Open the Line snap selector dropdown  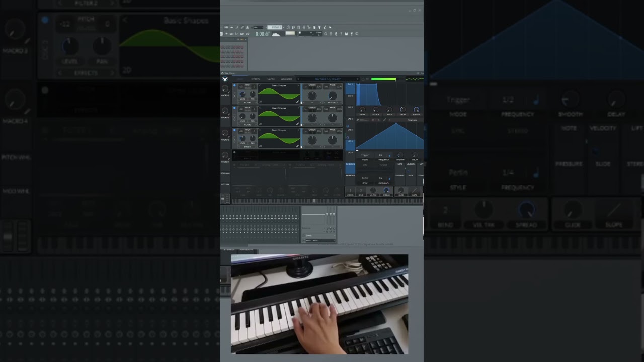(258, 27)
